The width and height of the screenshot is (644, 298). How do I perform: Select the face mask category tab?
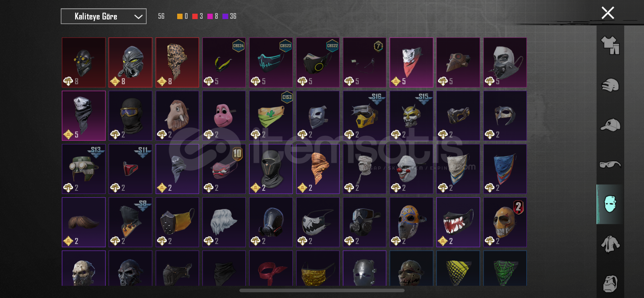tap(610, 204)
